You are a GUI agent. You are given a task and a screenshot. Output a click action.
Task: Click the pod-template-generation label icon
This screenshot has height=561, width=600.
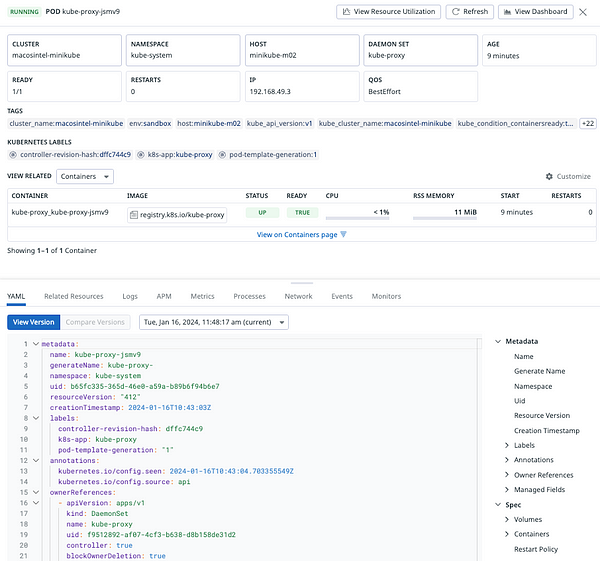tap(222, 155)
